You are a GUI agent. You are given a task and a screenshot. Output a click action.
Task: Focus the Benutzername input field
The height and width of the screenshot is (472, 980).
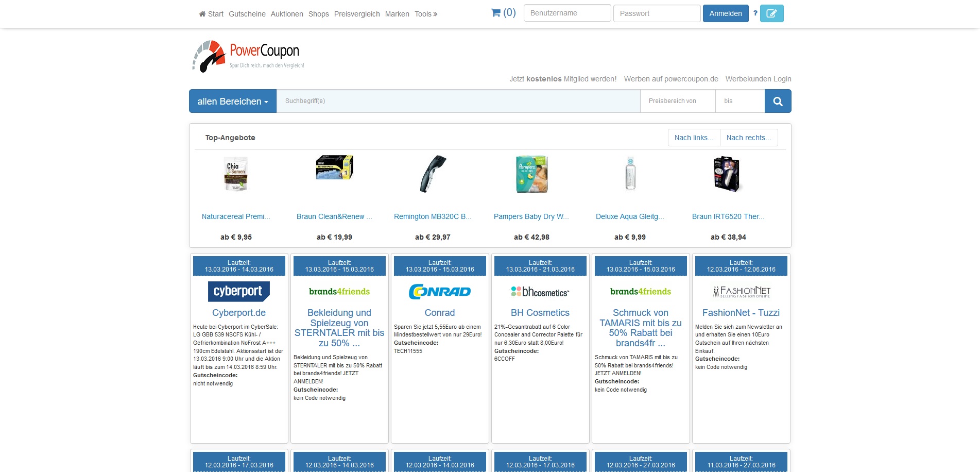click(x=567, y=13)
